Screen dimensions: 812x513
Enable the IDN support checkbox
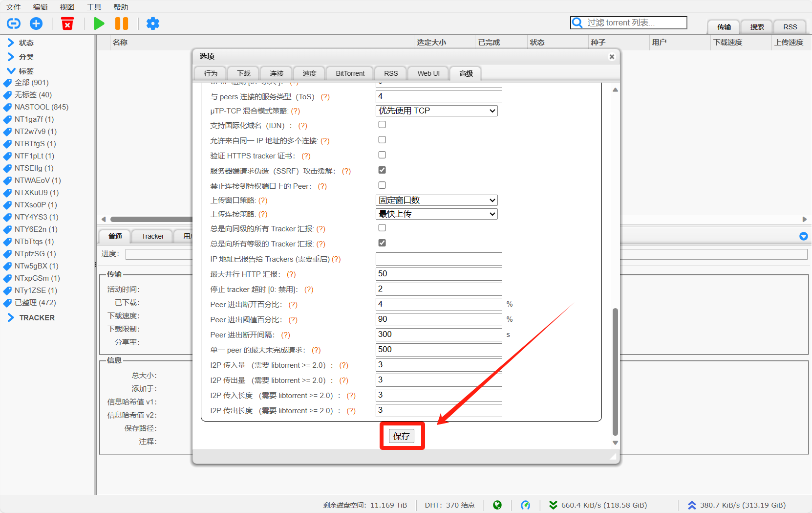pos(382,125)
